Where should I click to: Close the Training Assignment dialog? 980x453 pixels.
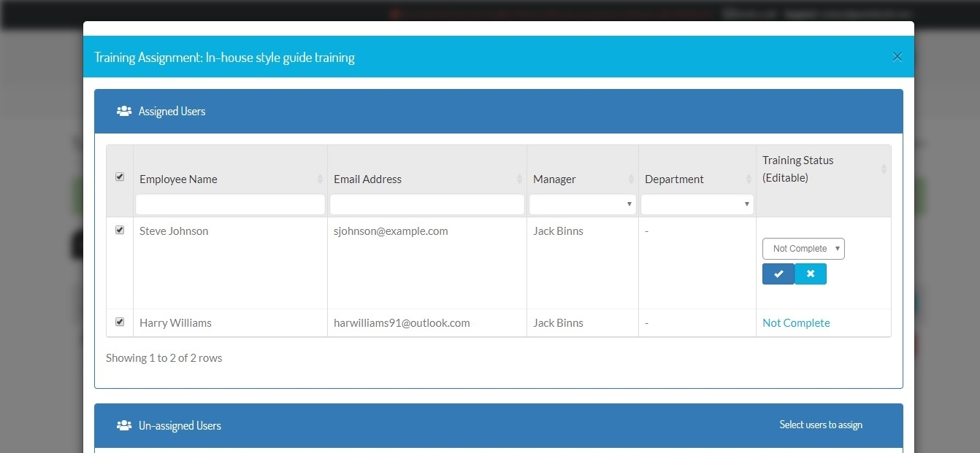(897, 57)
